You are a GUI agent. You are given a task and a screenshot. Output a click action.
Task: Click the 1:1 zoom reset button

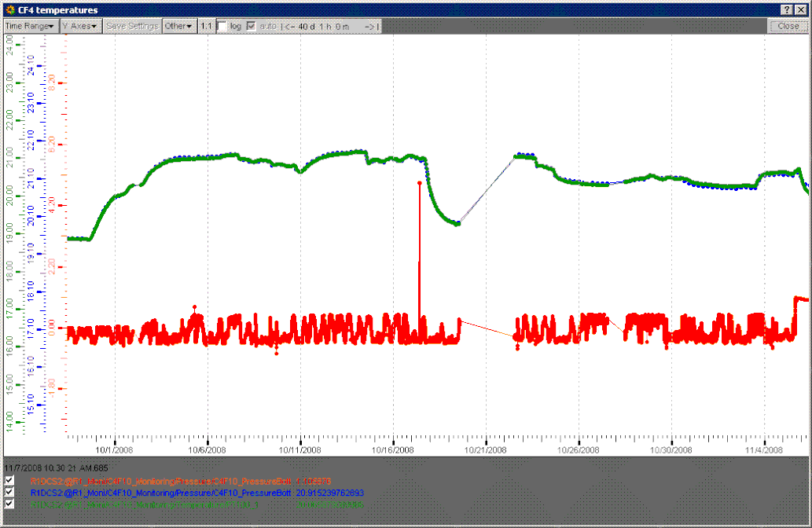pos(206,26)
